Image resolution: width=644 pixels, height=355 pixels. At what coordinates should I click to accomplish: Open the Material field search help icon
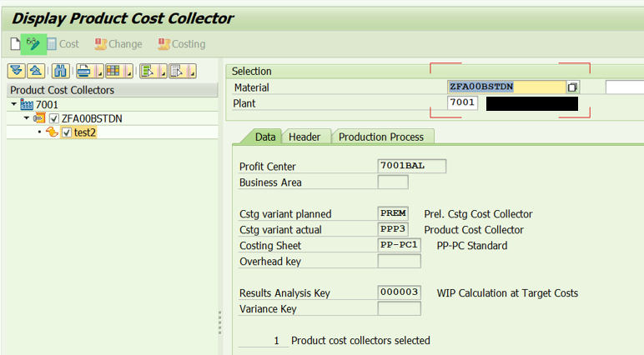pos(572,87)
